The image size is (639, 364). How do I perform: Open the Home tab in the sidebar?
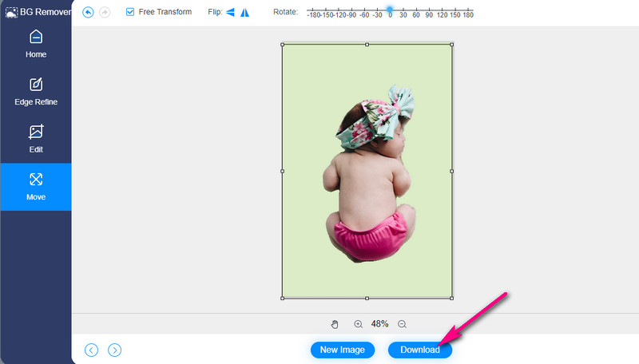tap(36, 44)
